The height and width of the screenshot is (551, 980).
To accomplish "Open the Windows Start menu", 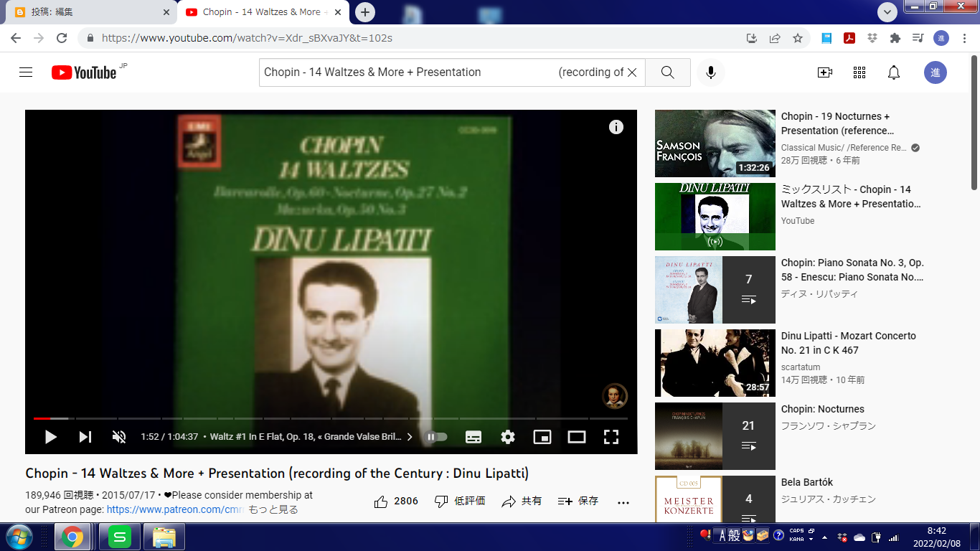I will tap(18, 537).
